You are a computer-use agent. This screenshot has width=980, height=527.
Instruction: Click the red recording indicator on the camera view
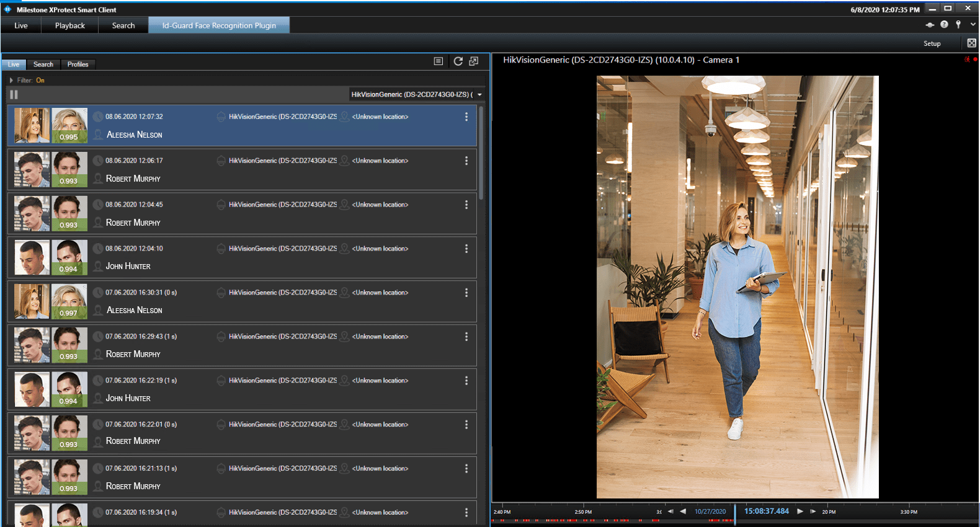(x=975, y=60)
